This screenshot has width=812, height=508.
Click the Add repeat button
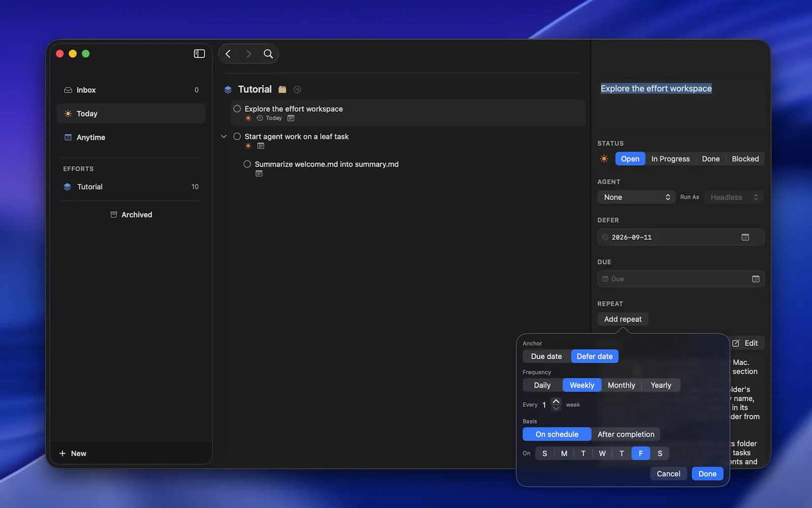click(623, 319)
